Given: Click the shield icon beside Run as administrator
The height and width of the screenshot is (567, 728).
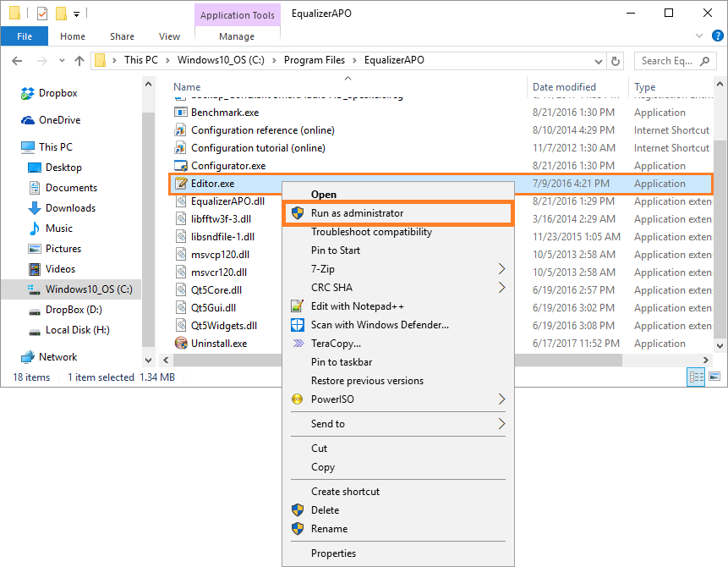Looking at the screenshot, I should point(297,213).
